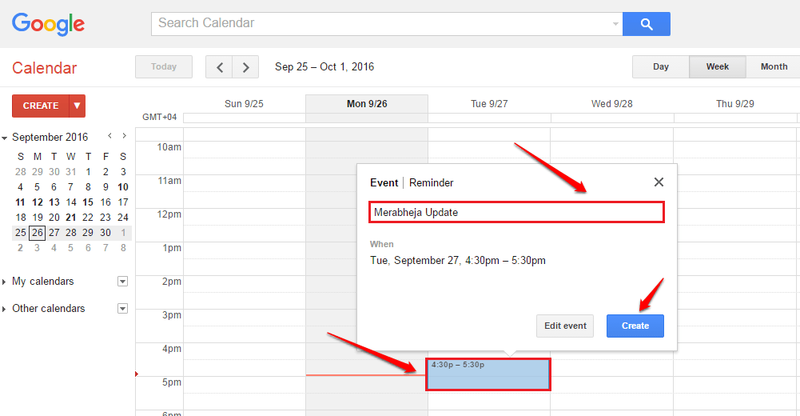This screenshot has width=800, height=416.
Task: Switch popup to the Reminder tab
Action: click(x=431, y=183)
